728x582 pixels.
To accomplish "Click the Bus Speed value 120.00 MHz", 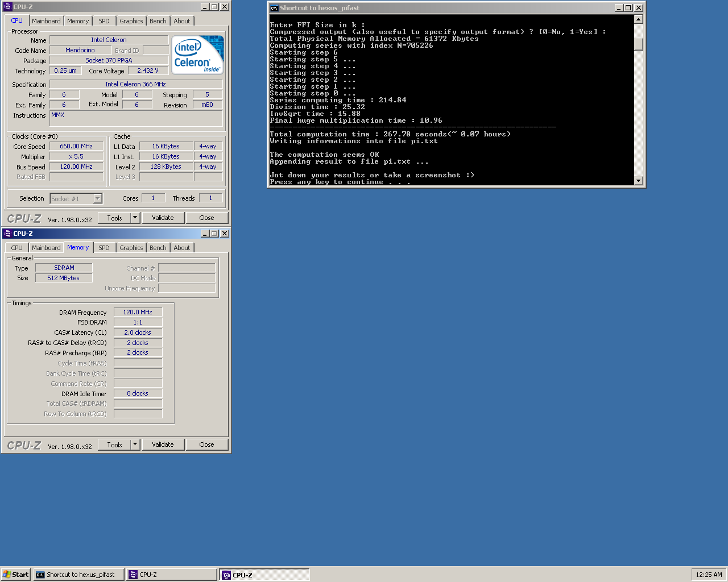I will [76, 167].
